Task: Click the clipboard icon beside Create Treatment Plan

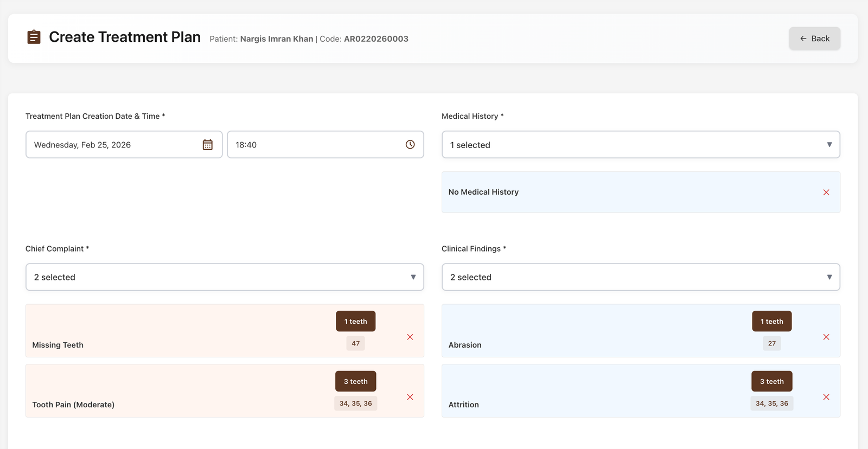Action: point(34,37)
